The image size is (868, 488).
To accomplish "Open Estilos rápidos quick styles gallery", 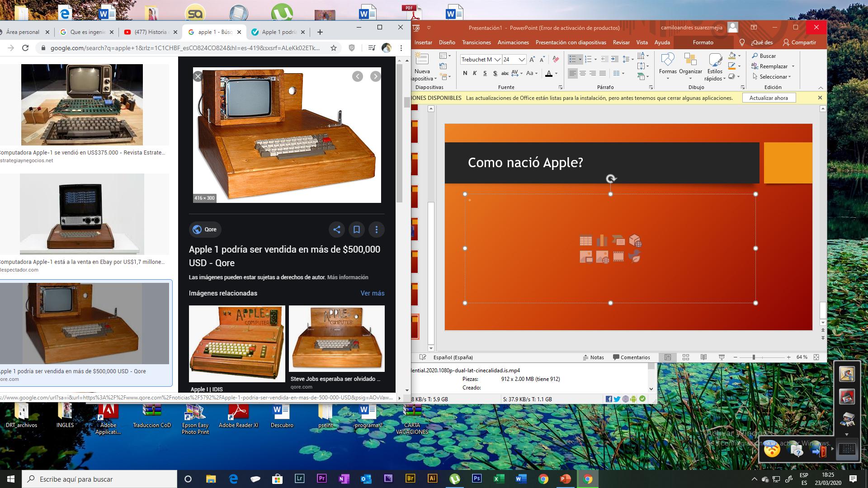I will click(715, 66).
